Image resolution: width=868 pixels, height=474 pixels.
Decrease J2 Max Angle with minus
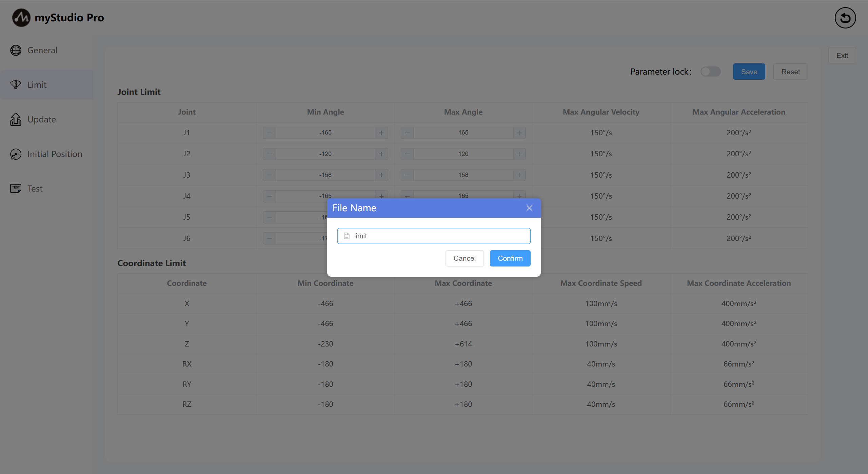click(407, 154)
